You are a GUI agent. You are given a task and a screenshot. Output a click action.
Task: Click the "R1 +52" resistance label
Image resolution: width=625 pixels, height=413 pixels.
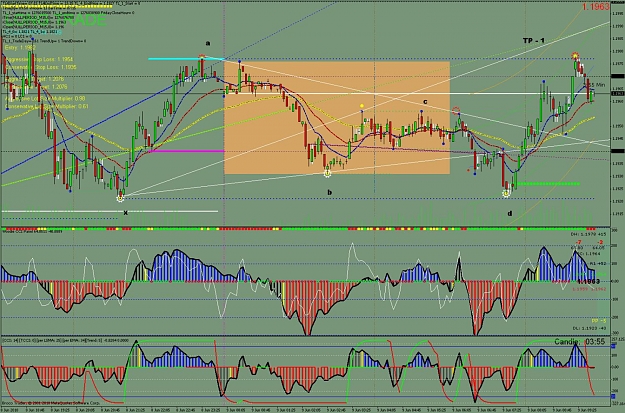tap(598, 264)
